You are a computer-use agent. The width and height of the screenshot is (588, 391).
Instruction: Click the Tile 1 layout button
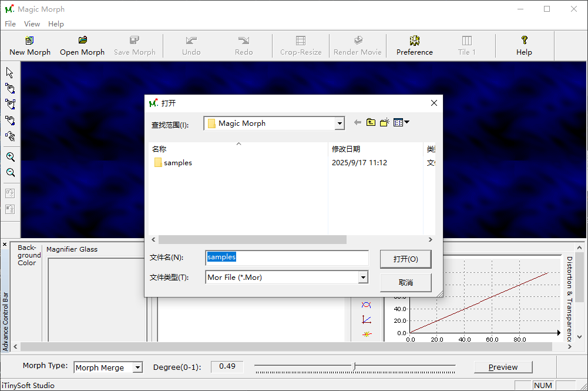coord(466,46)
